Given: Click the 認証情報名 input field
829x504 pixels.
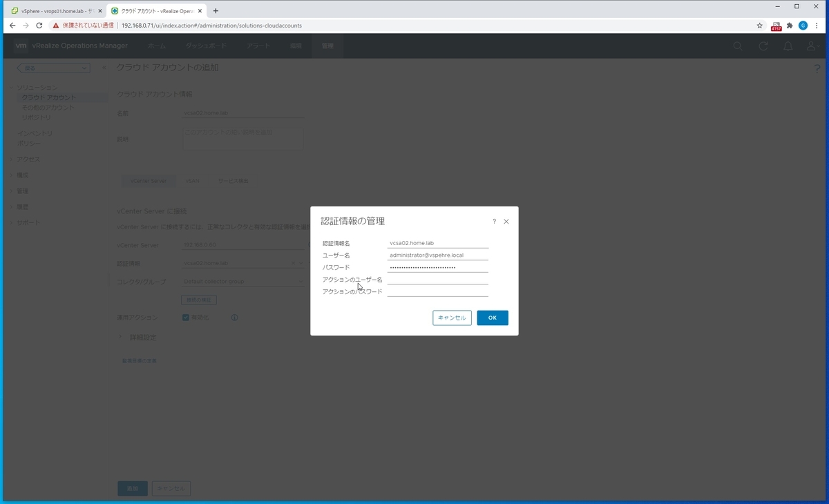Looking at the screenshot, I should [437, 243].
